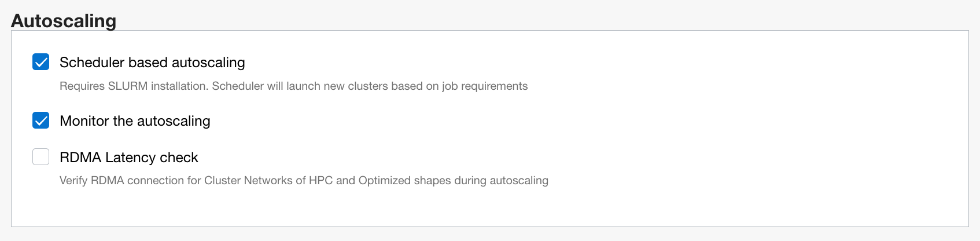The width and height of the screenshot is (980, 241).
Task: Enable the RDMA Latency check checkbox
Action: [40, 157]
